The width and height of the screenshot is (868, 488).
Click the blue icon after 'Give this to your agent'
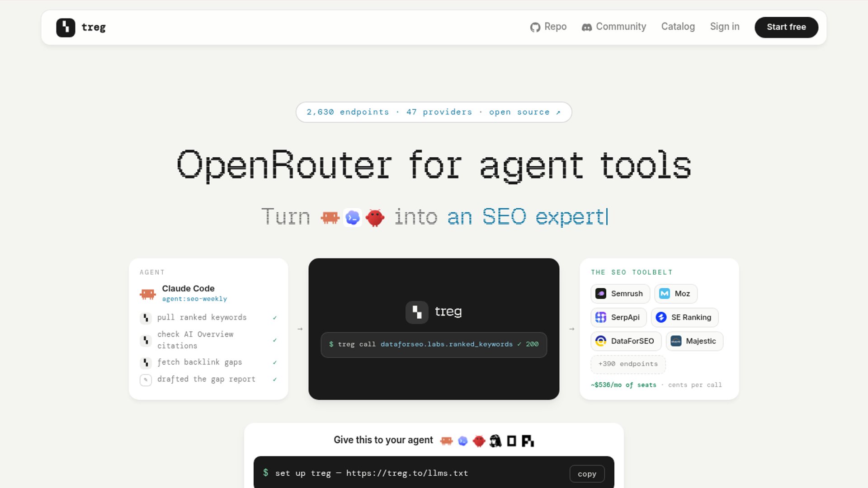point(462,441)
